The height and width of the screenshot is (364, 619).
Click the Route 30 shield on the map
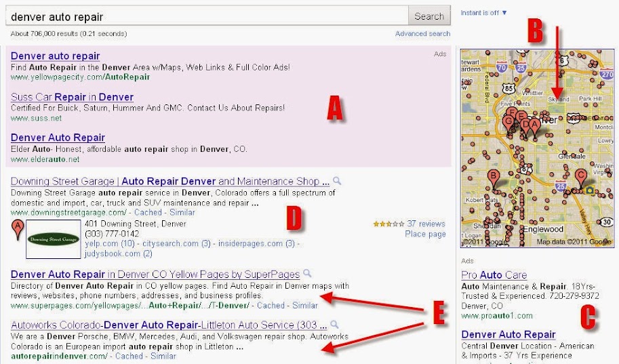pos(607,222)
